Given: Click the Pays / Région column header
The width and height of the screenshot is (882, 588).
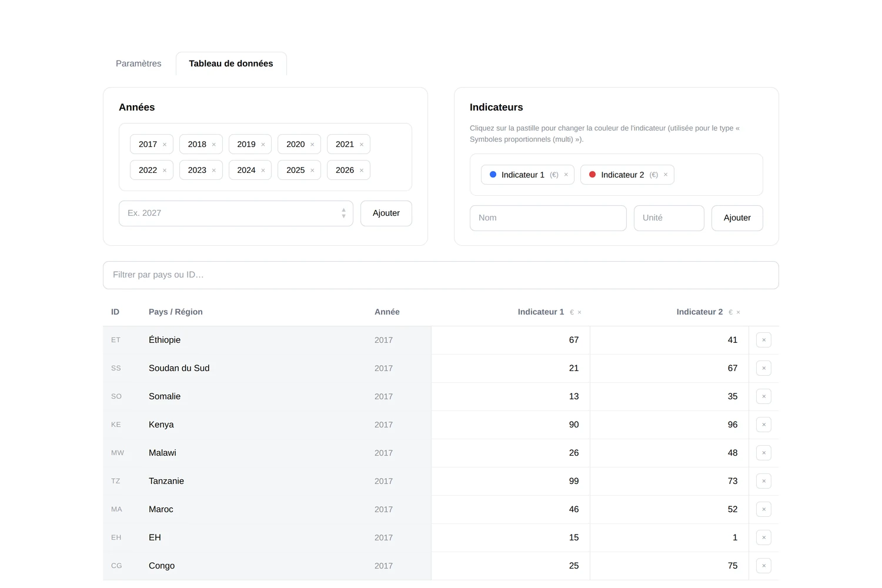Looking at the screenshot, I should coord(176,312).
